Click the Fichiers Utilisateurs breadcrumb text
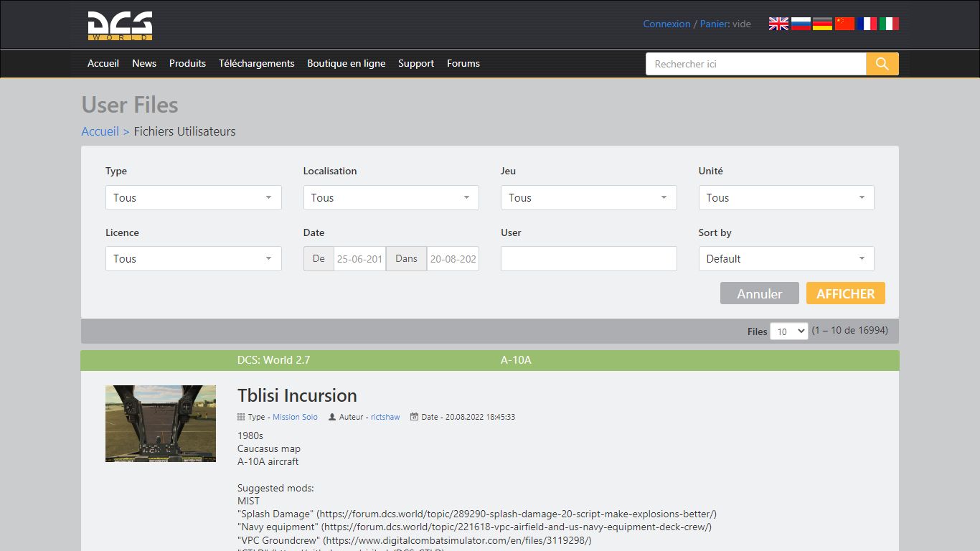980x551 pixels. tap(185, 131)
